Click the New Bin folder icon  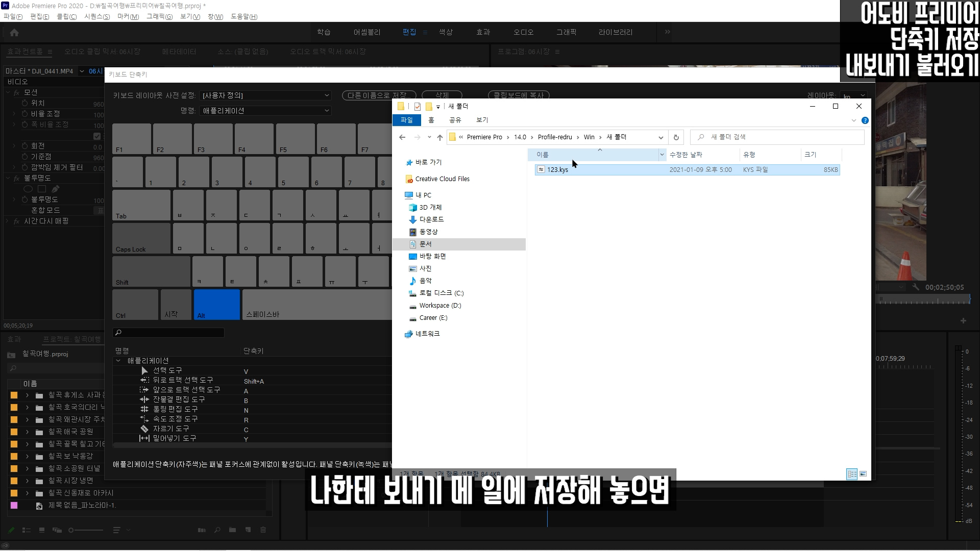tap(232, 530)
